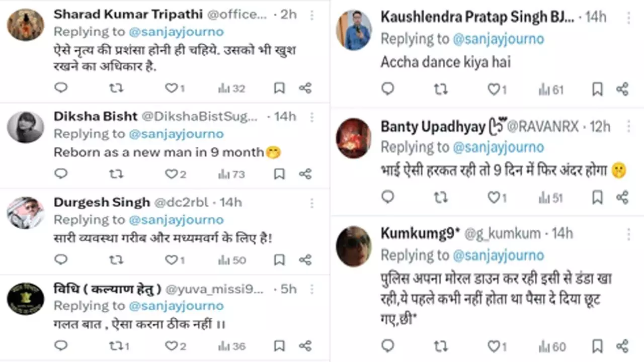Share Kaushlendra Pratap Singh's tweet
The width and height of the screenshot is (644, 362).
click(622, 89)
